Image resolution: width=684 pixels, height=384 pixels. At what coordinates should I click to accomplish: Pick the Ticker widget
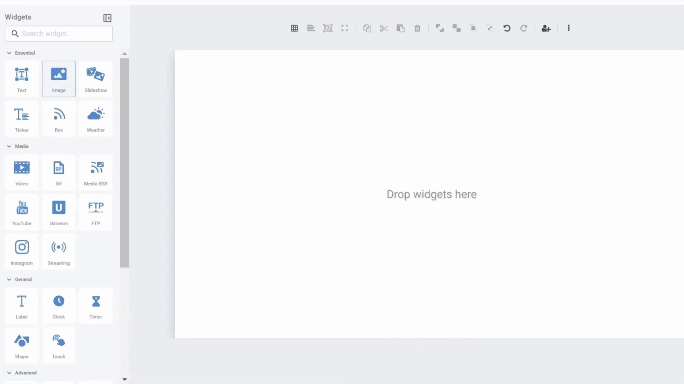(x=22, y=119)
